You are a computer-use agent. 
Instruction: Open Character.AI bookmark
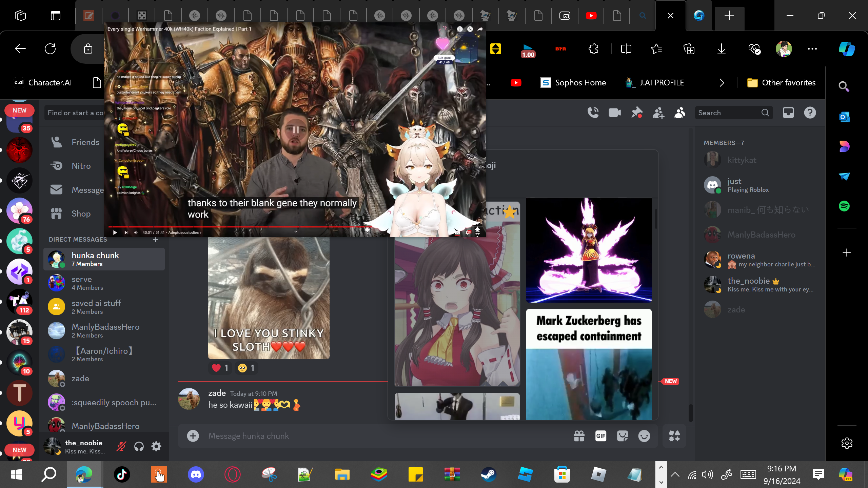point(43,83)
